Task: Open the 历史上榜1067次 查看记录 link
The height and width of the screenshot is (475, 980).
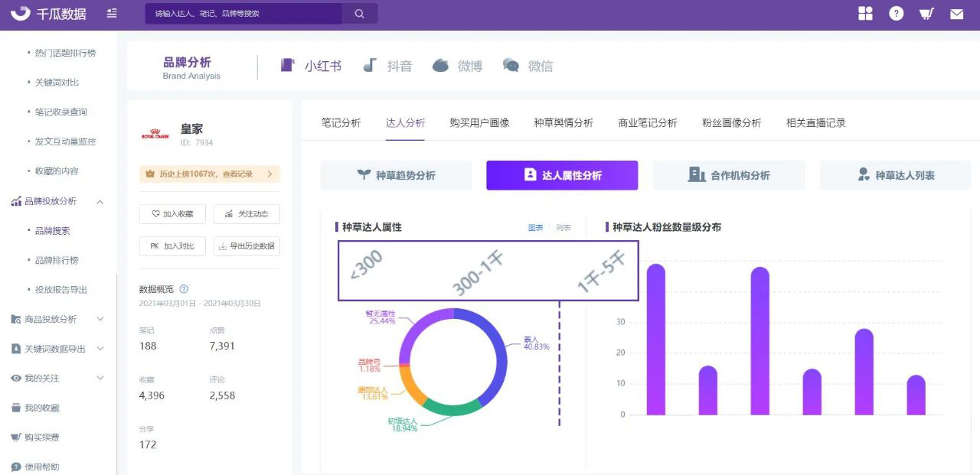Action: (x=210, y=174)
